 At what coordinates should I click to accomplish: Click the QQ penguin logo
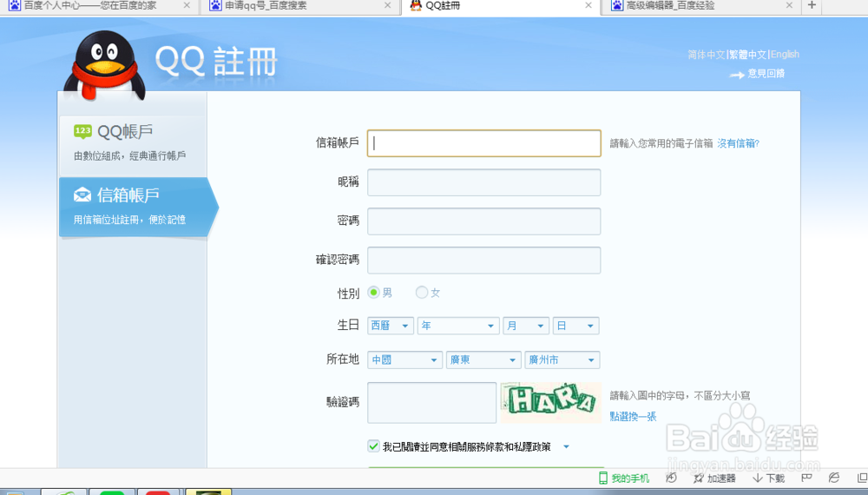tap(105, 66)
